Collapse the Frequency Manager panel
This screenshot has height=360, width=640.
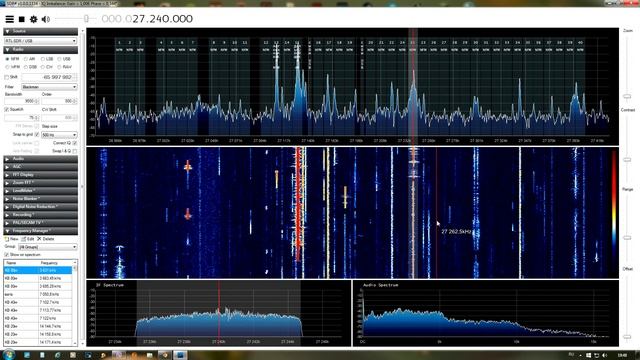40,231
